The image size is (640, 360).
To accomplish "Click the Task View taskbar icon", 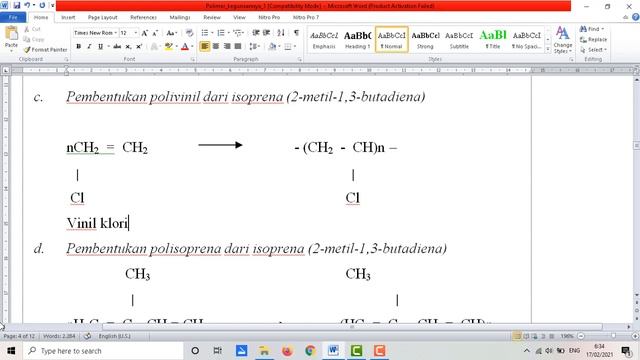I will [218, 351].
